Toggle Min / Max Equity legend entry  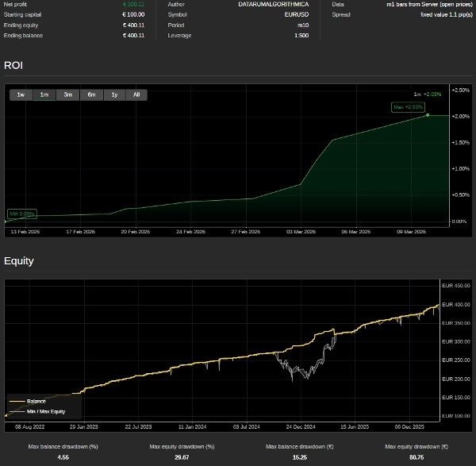(46, 411)
